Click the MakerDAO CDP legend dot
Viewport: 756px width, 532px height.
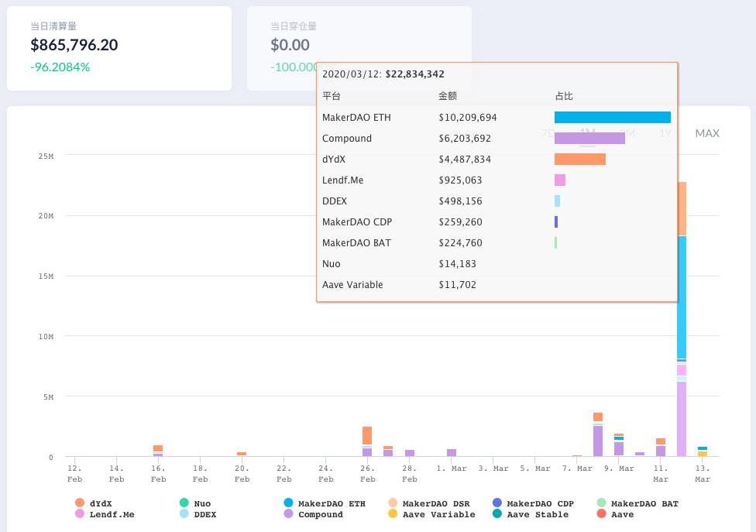pyautogui.click(x=497, y=503)
